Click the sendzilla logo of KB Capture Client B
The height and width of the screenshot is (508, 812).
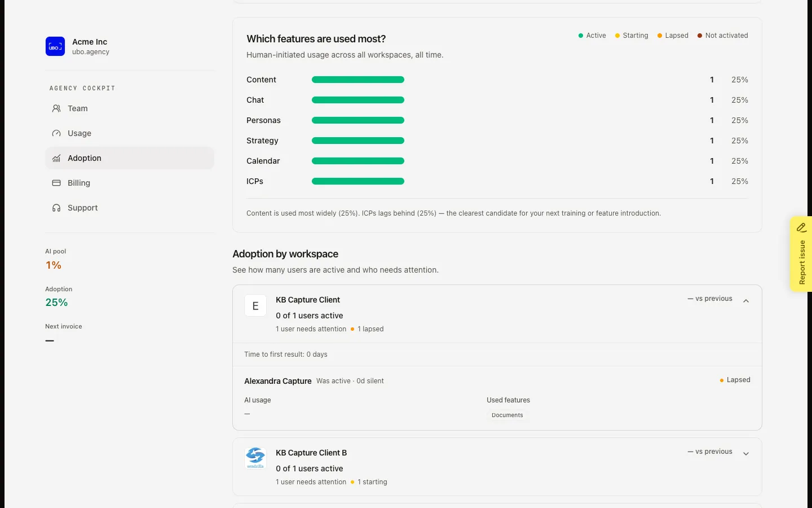click(255, 458)
